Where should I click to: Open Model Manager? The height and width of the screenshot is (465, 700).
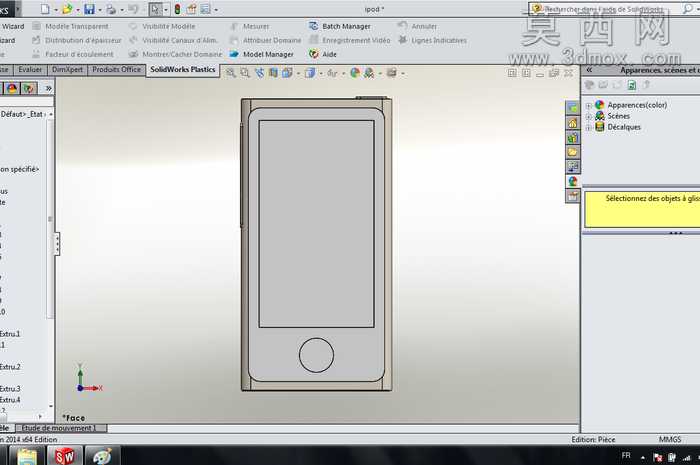coord(262,54)
